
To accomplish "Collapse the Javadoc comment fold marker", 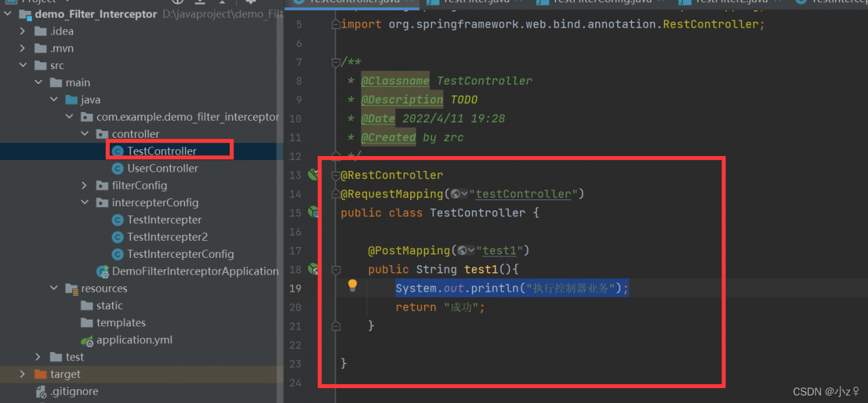I will point(335,62).
